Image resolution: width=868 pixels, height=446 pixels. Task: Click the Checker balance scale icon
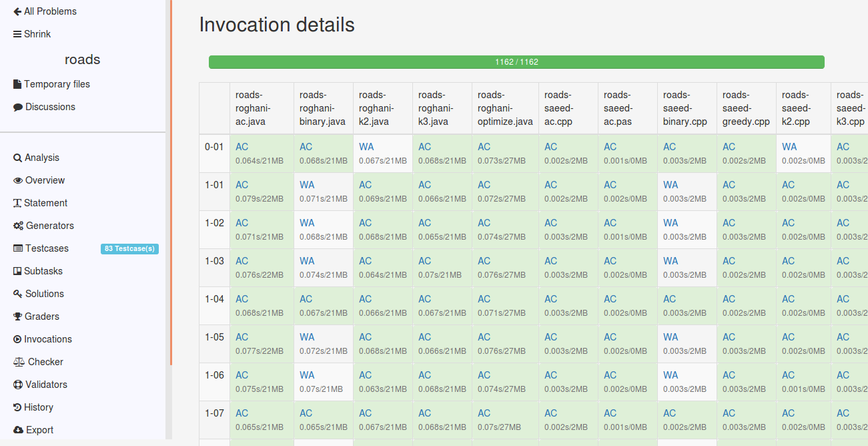tap(19, 362)
